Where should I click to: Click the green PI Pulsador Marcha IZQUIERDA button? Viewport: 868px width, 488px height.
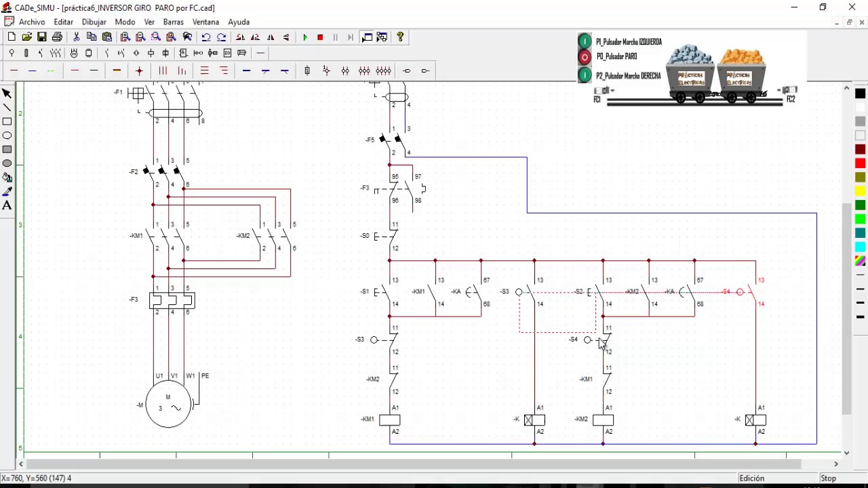coord(585,41)
